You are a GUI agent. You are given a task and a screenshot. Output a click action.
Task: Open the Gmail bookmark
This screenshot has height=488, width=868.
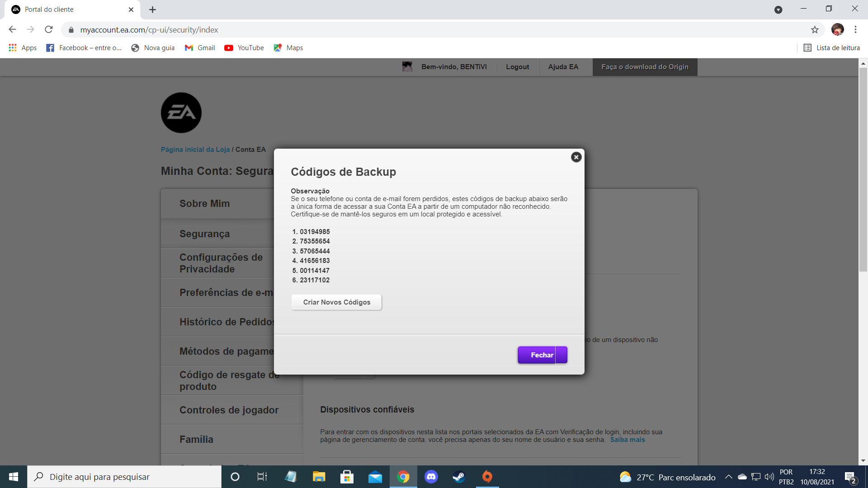tap(200, 48)
